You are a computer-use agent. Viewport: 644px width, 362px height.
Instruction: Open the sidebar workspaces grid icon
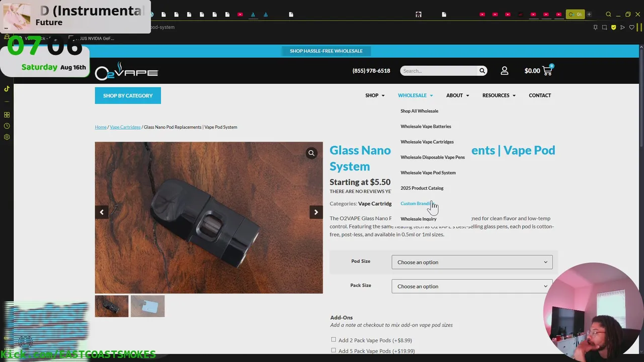pyautogui.click(x=7, y=115)
